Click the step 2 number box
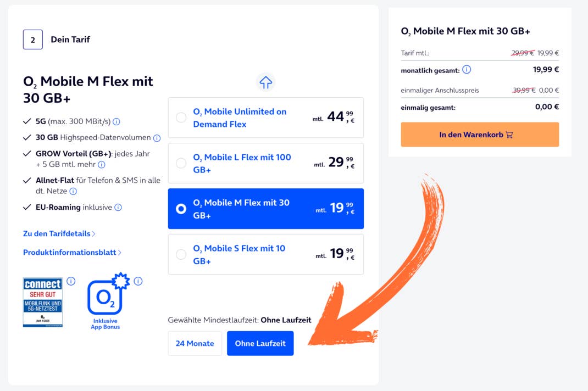The image size is (588, 391). [33, 40]
